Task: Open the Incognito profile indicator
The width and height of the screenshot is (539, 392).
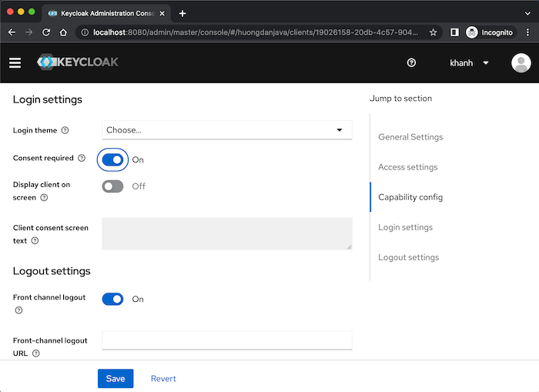Action: [491, 32]
